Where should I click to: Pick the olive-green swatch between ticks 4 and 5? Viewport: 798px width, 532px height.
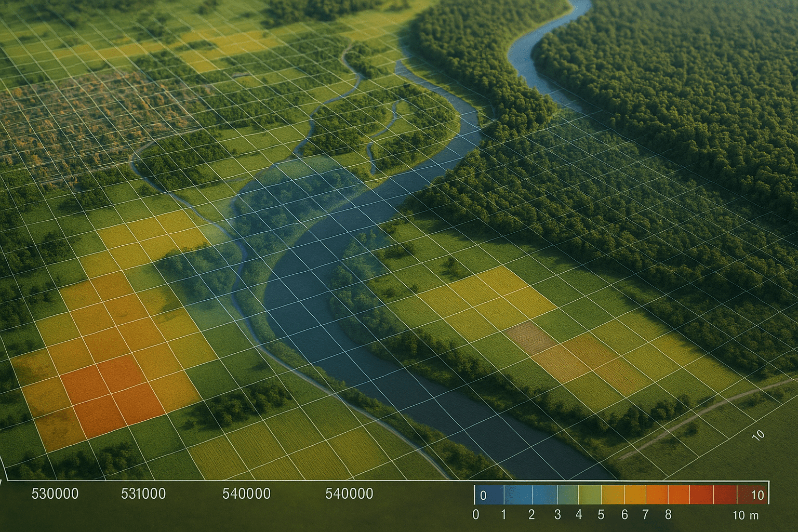590,495
